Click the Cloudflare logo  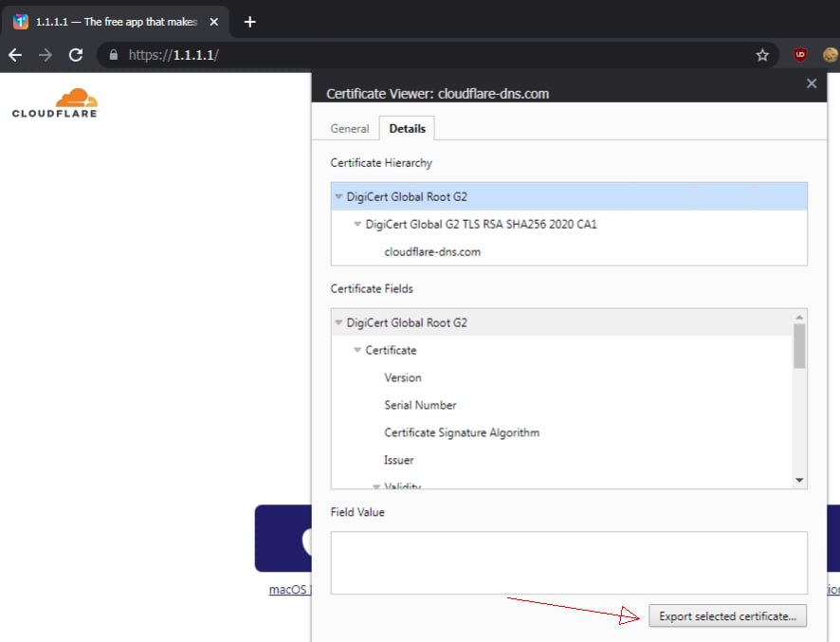[x=55, y=103]
